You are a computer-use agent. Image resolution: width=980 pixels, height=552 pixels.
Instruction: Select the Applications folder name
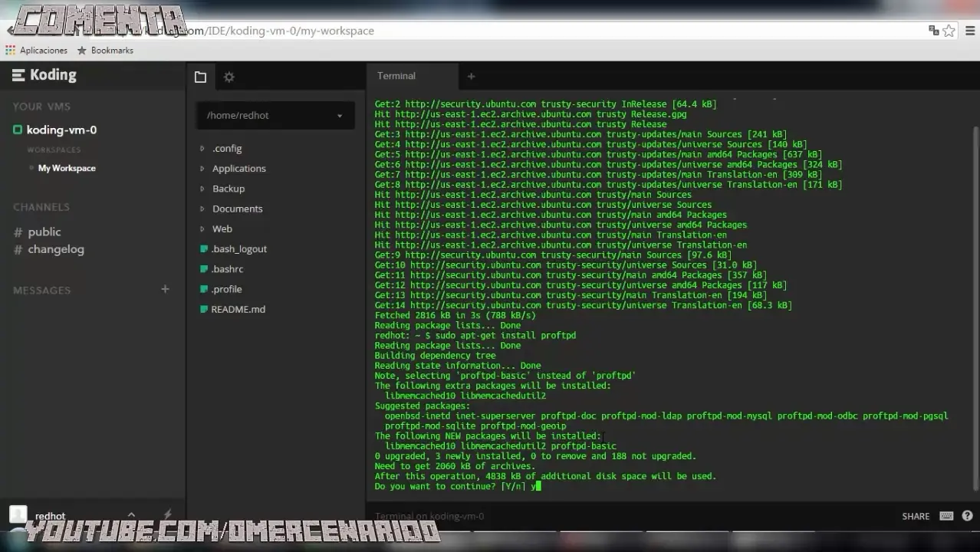point(239,169)
